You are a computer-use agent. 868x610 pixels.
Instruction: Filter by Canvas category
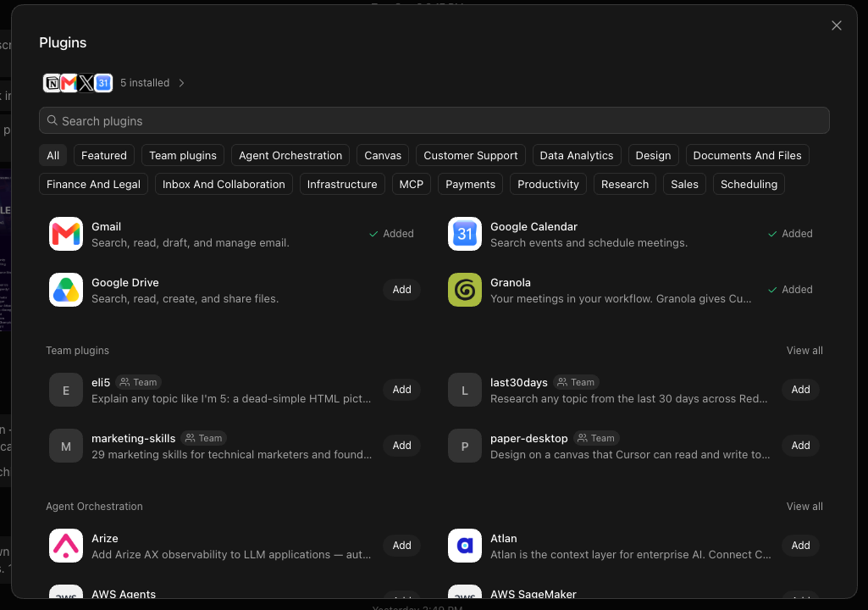383,156
